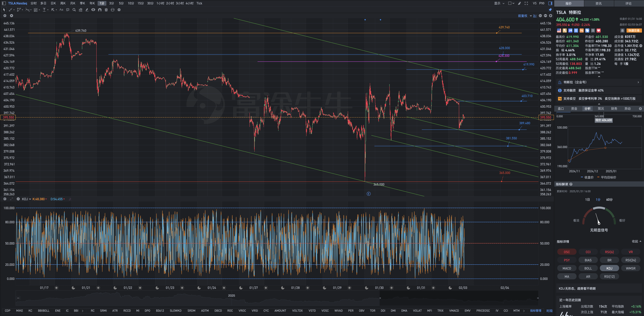Screen dimensions: 644x316
Task: Choose the 60分 indicator period
Action: 609,200
